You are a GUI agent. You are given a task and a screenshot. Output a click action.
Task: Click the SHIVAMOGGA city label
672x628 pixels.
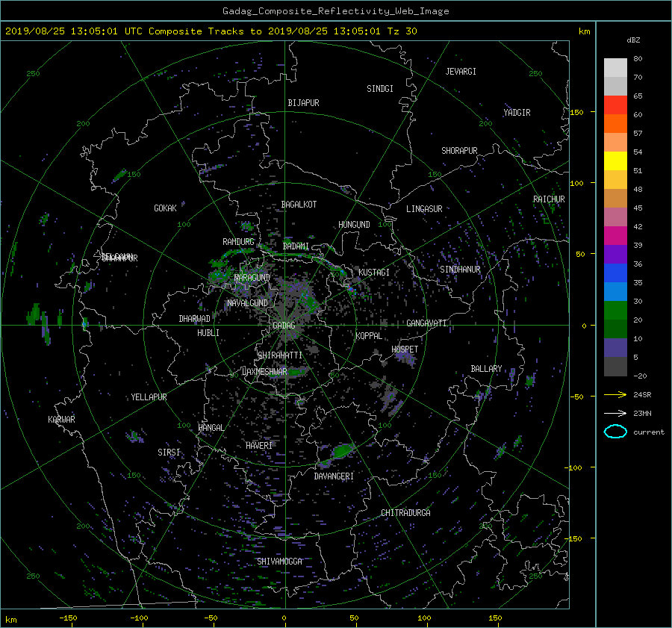(x=279, y=561)
